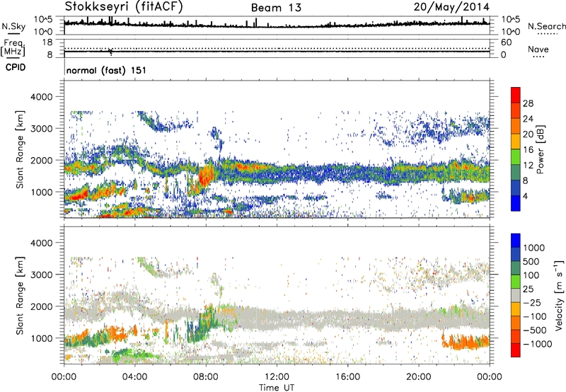This screenshot has width=566, height=392.
Task: Click the 'N.Sky' legend label
Action: point(13,26)
